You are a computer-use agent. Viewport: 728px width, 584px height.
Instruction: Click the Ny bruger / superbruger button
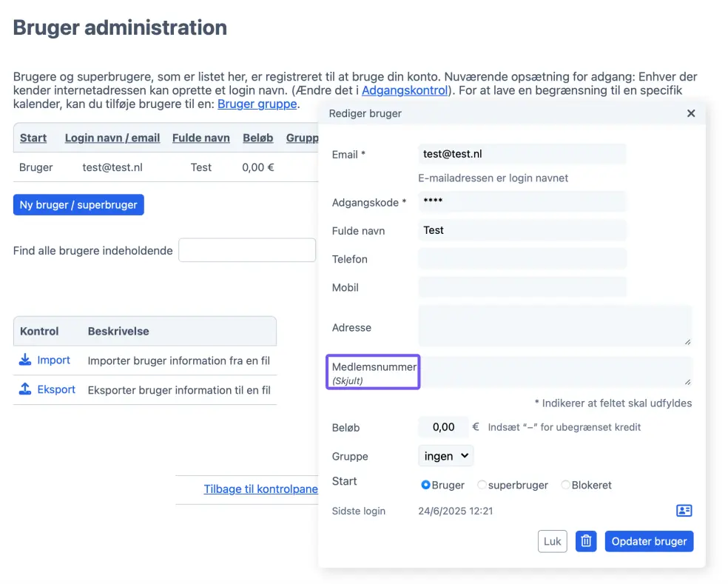coord(78,204)
